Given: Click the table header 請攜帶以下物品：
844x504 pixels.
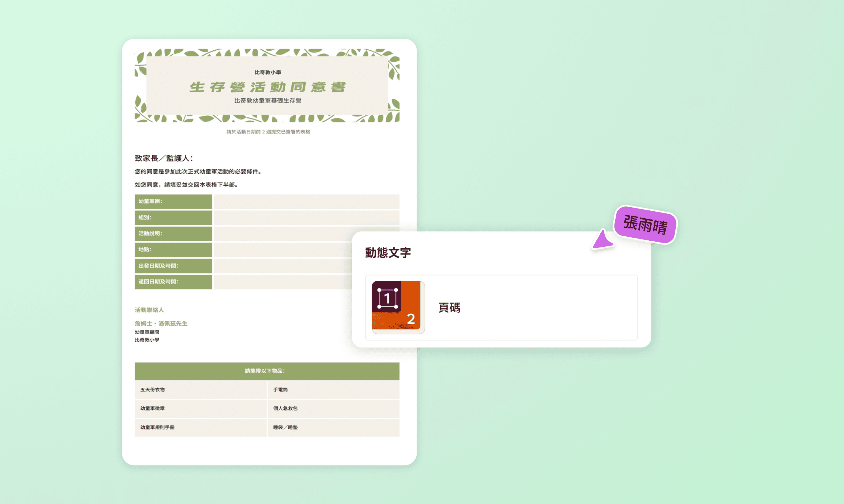Looking at the screenshot, I should (267, 371).
